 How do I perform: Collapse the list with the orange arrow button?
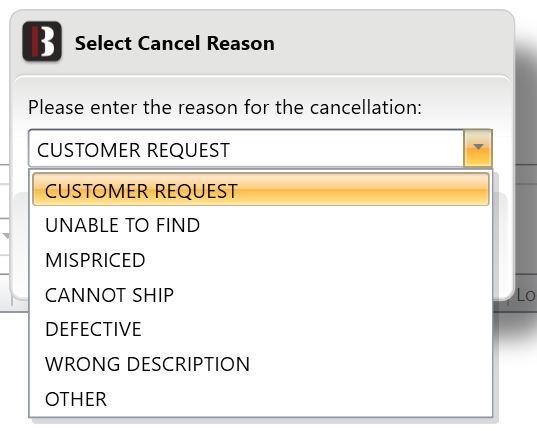478,148
